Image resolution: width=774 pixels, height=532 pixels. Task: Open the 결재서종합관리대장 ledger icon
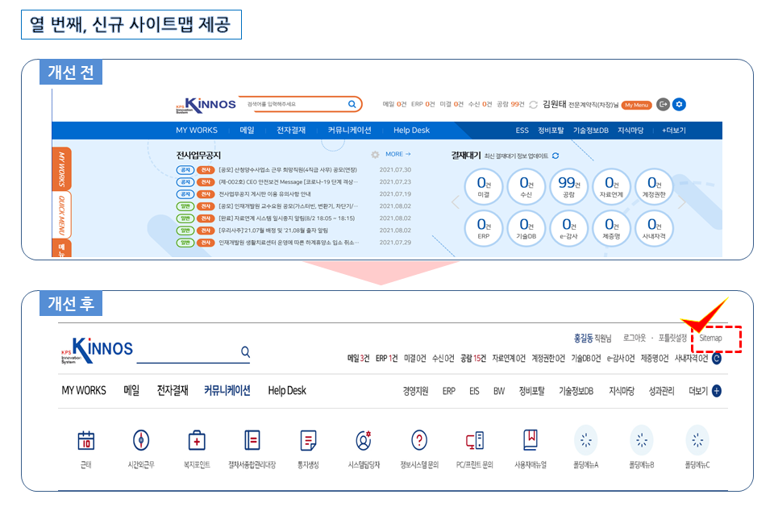[x=252, y=440]
